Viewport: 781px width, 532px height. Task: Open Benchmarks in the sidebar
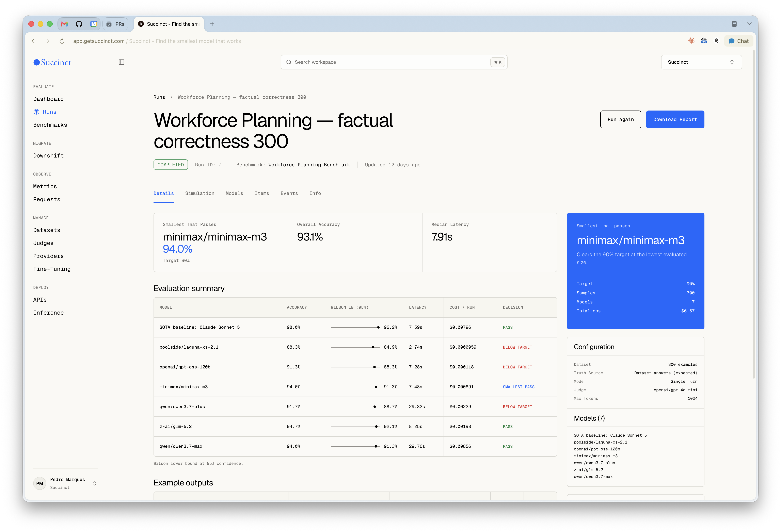coord(50,125)
